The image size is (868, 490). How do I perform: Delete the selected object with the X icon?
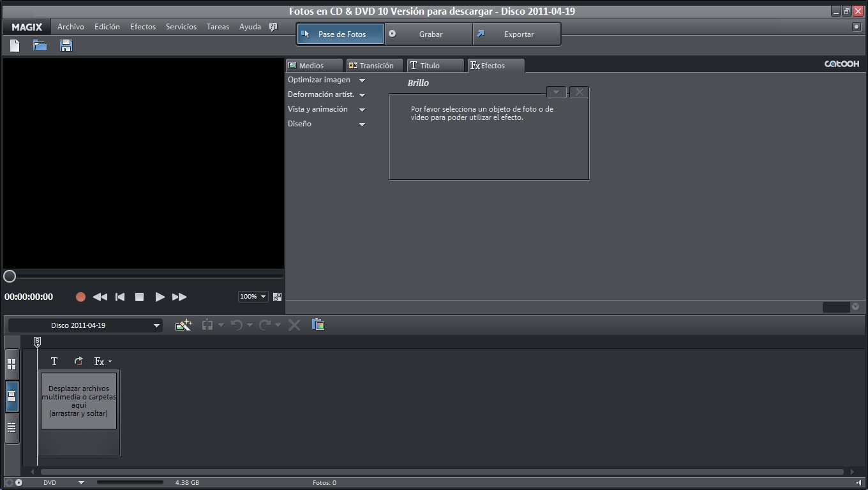tap(294, 325)
